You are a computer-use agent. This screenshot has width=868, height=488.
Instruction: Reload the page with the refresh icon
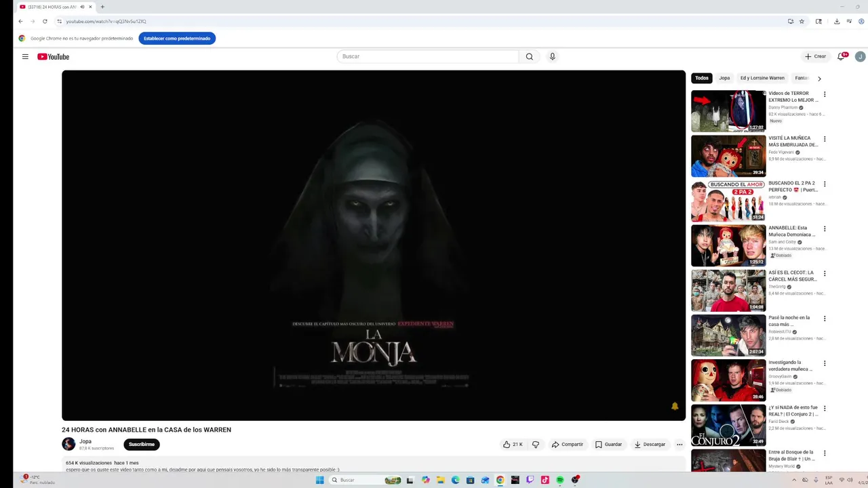[x=45, y=21]
